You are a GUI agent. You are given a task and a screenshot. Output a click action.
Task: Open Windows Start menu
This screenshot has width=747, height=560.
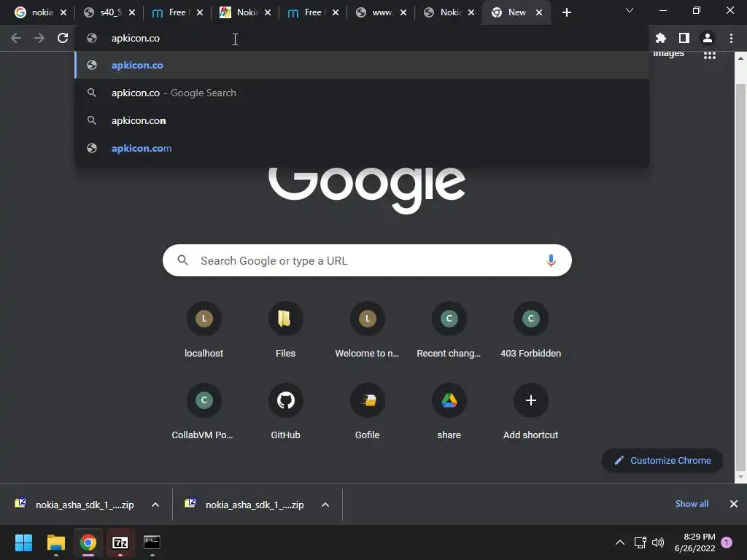[23, 542]
